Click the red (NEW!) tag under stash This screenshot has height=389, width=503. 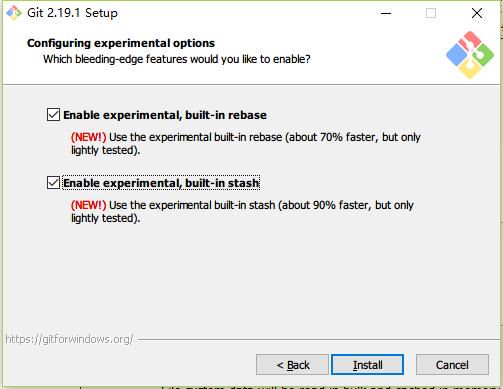[x=88, y=205]
